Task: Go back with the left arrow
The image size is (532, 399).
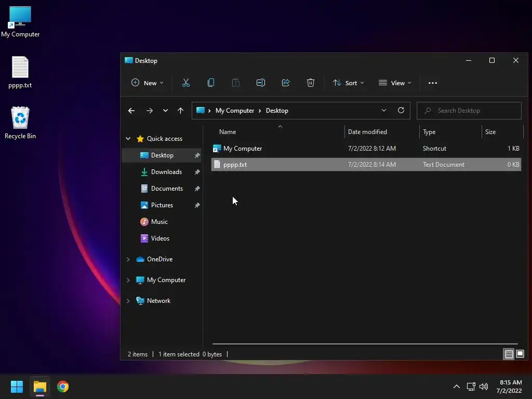Action: click(x=131, y=111)
